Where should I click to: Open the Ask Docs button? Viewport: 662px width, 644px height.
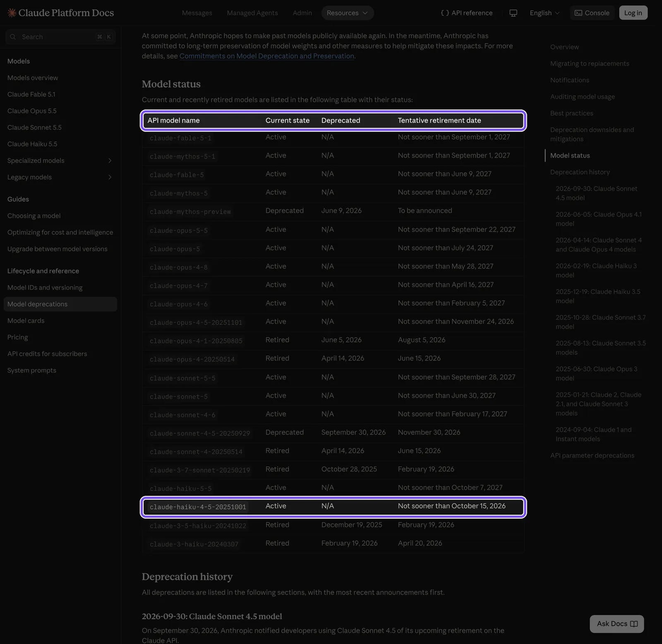pos(616,624)
